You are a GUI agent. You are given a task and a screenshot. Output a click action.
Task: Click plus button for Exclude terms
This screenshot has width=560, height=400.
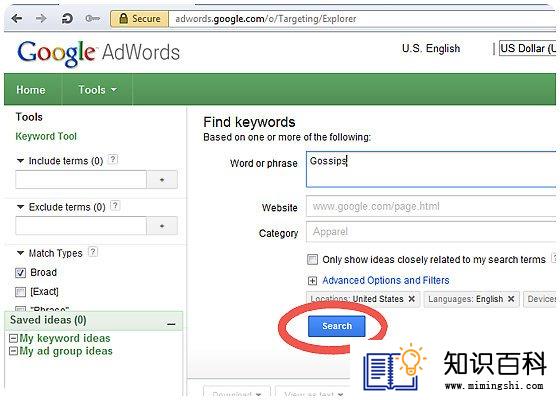[x=162, y=226]
